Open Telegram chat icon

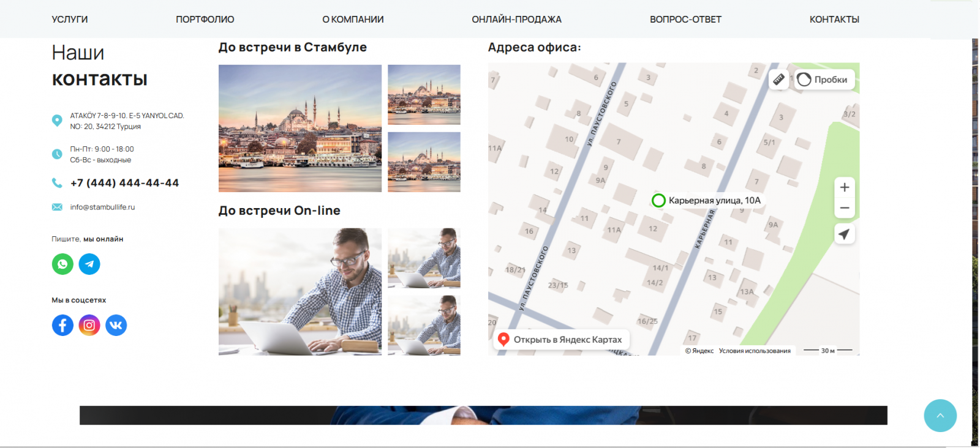[89, 264]
